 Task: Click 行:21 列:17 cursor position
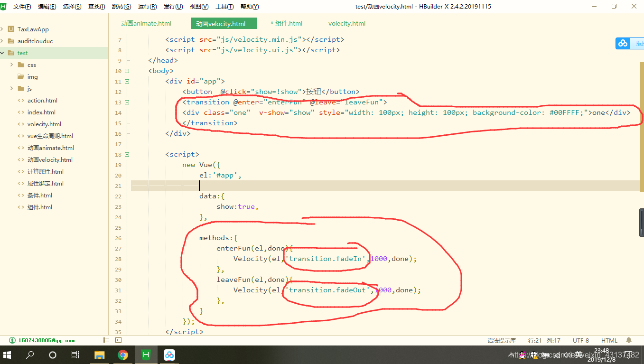[544, 340]
